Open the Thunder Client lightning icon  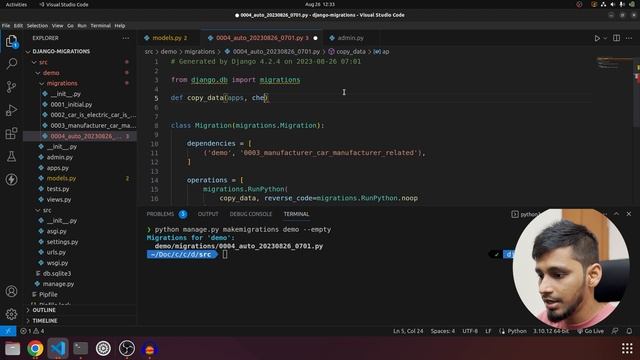click(11, 179)
